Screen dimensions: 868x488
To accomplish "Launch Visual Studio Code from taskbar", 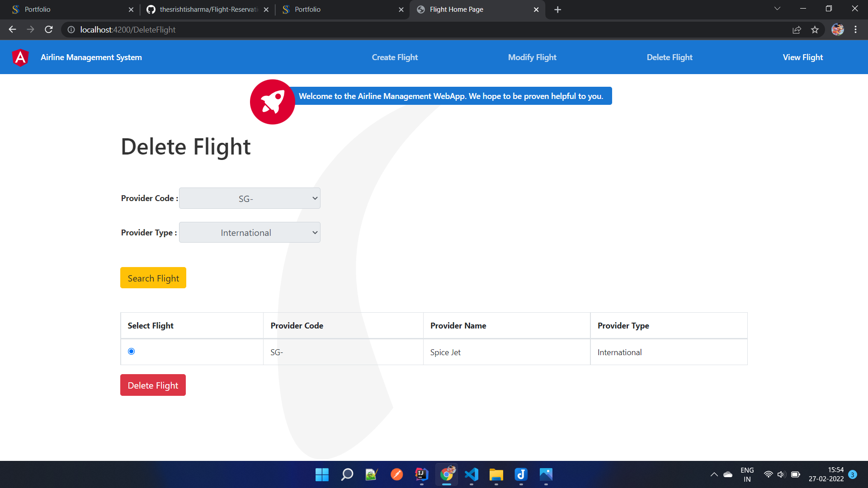I will [x=471, y=474].
